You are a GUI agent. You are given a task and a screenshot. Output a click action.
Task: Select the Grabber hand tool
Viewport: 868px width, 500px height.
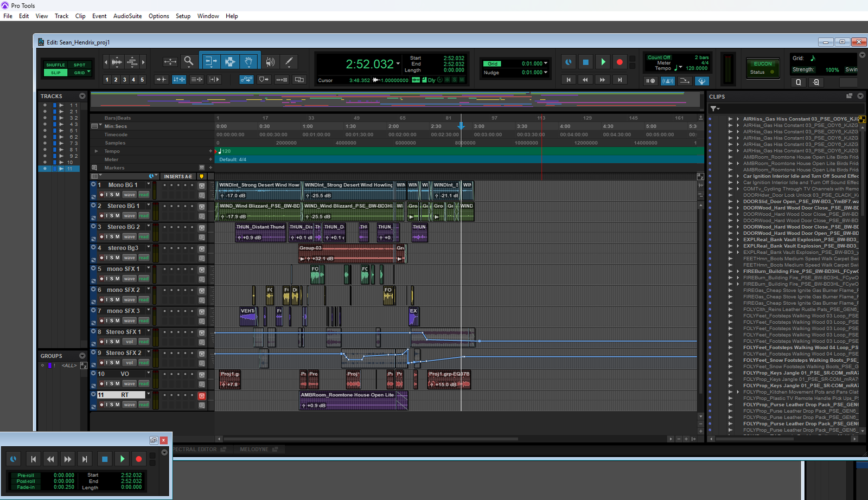pyautogui.click(x=249, y=61)
